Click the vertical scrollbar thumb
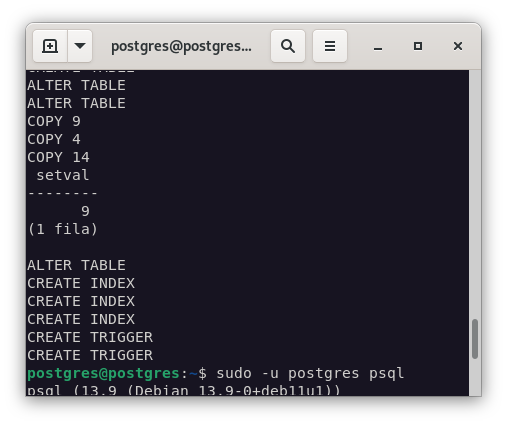 pos(475,339)
